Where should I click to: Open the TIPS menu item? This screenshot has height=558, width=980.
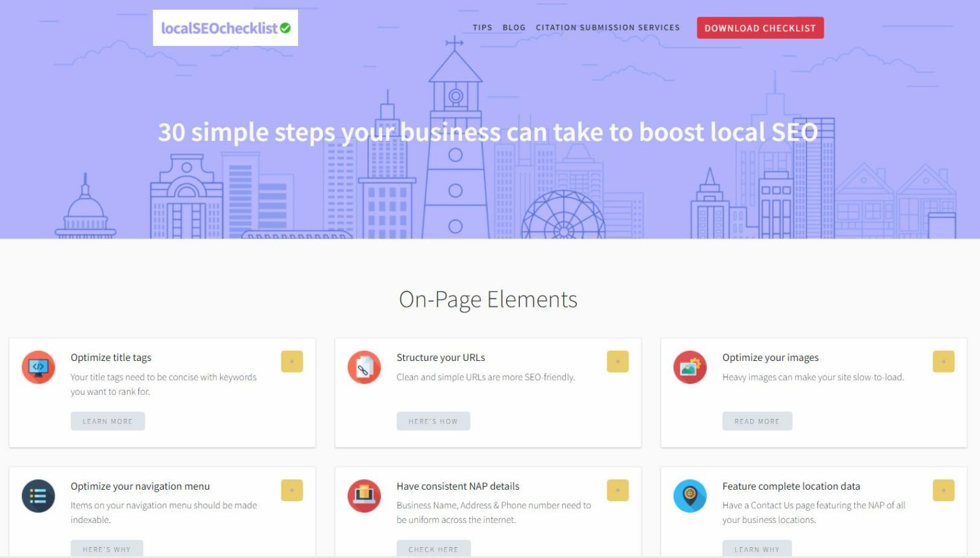[x=482, y=27]
